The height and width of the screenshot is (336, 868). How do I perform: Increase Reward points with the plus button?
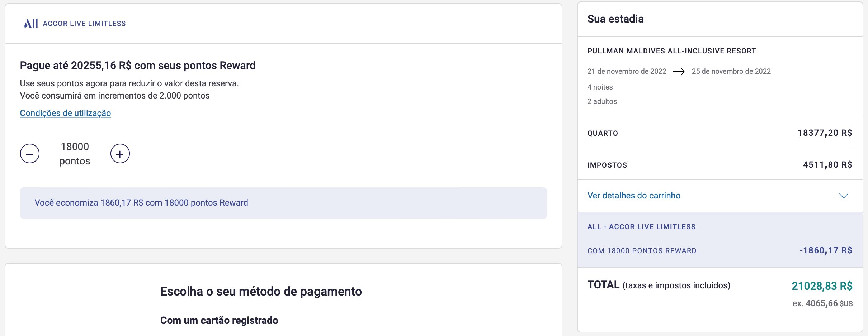tap(120, 154)
